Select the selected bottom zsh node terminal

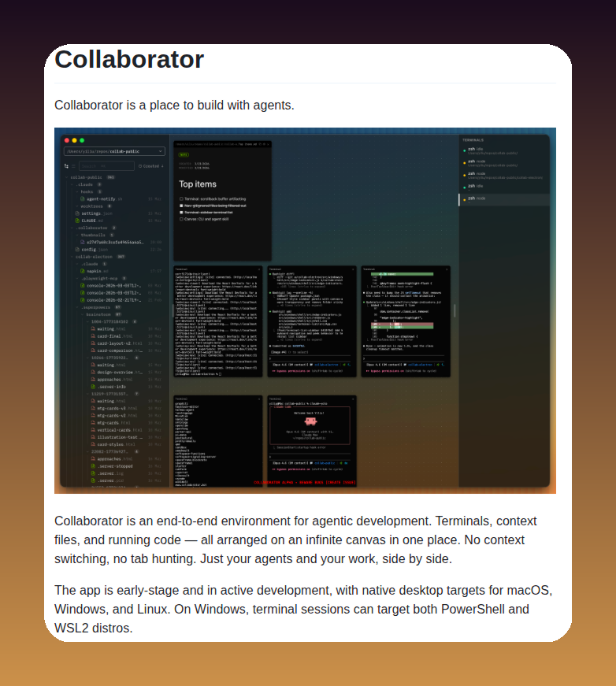pos(504,199)
